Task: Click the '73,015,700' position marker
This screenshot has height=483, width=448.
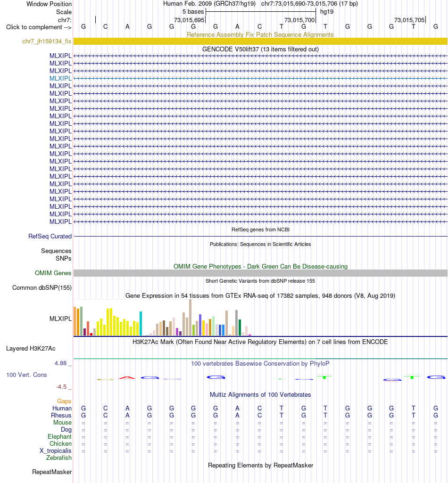Action: [299, 20]
